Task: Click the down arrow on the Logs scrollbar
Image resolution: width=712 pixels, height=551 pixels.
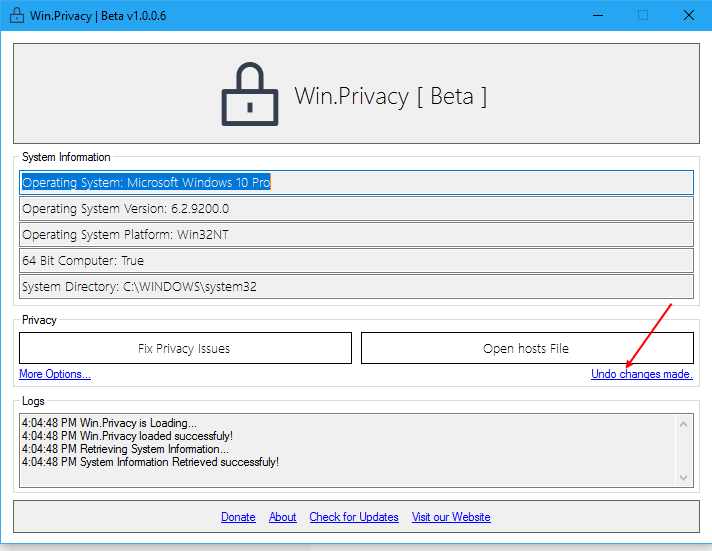Action: [683, 477]
